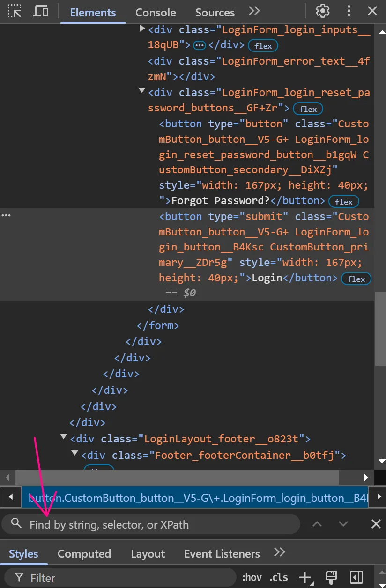The width and height of the screenshot is (386, 588).
Task: Activate the inspect element picker tool
Action: click(x=15, y=11)
